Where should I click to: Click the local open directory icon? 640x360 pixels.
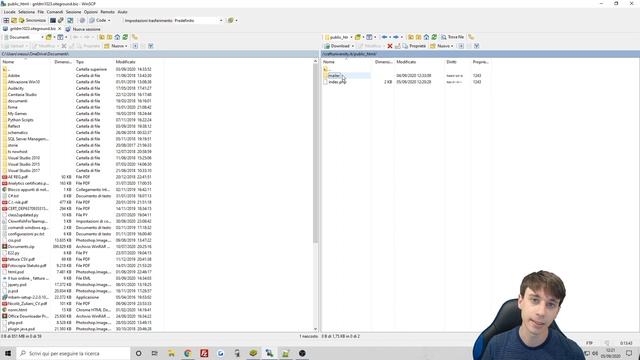(x=49, y=37)
